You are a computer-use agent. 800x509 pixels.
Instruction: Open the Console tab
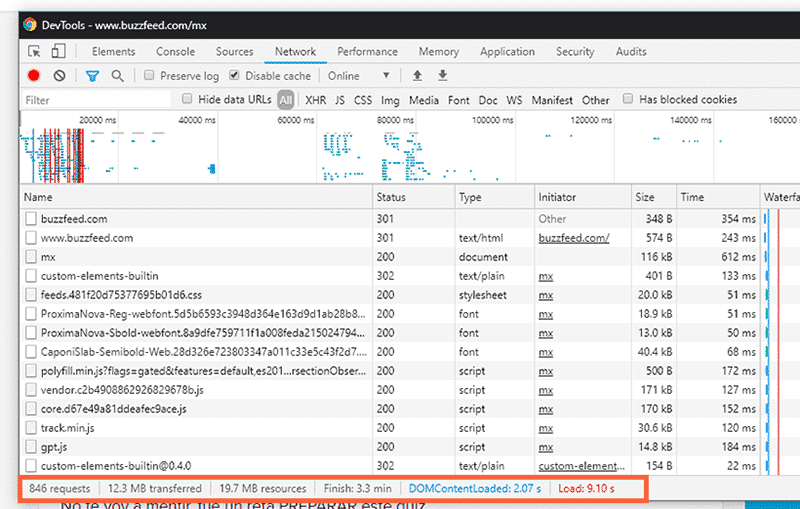tap(175, 52)
